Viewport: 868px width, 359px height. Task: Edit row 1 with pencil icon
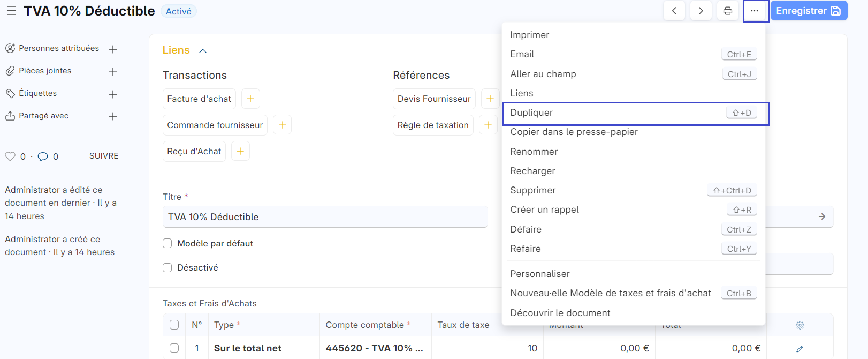pos(800,349)
